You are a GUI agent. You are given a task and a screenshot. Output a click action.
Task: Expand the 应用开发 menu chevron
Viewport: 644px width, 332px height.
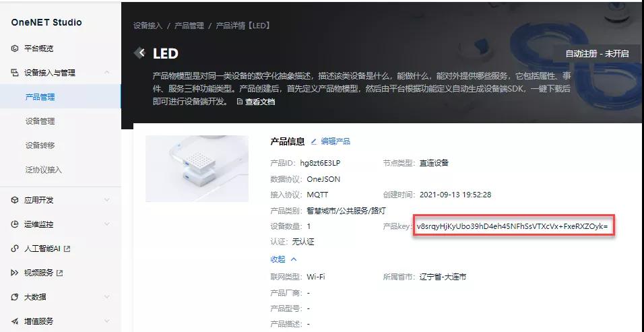(x=107, y=200)
